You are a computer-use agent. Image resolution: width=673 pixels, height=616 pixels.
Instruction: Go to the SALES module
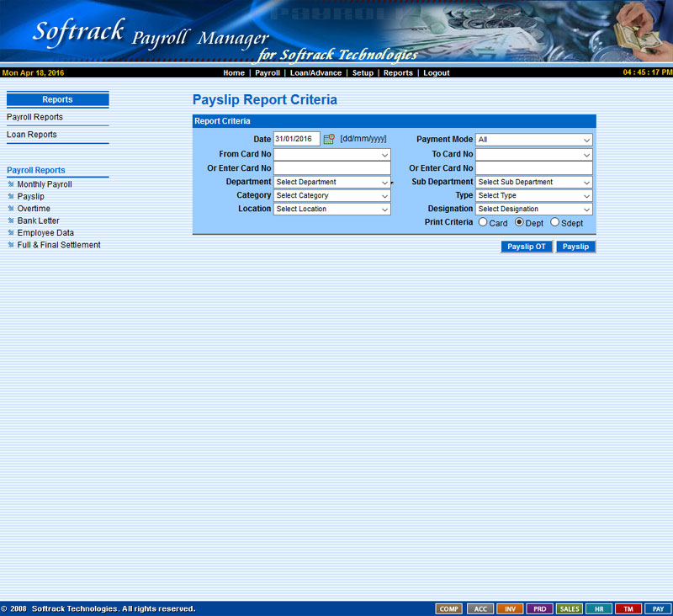[x=570, y=608]
